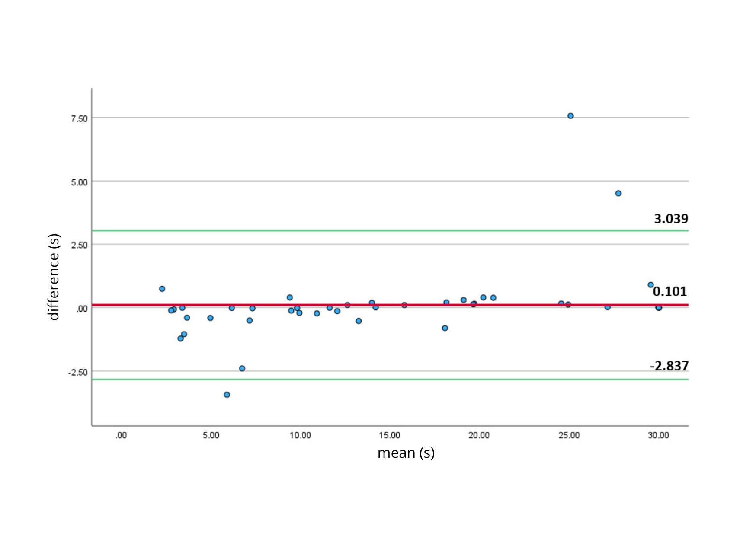
Task: Select the leftmost data point above the red line
Action: click(162, 288)
